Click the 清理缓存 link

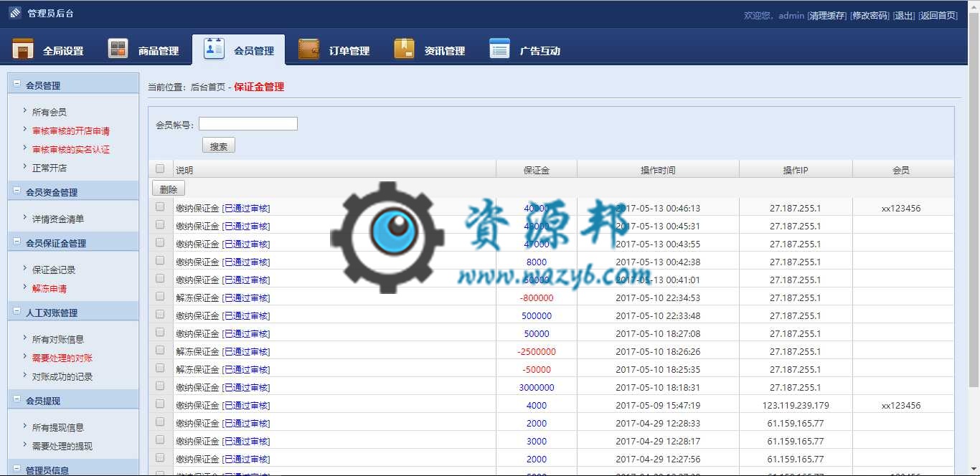coord(826,15)
